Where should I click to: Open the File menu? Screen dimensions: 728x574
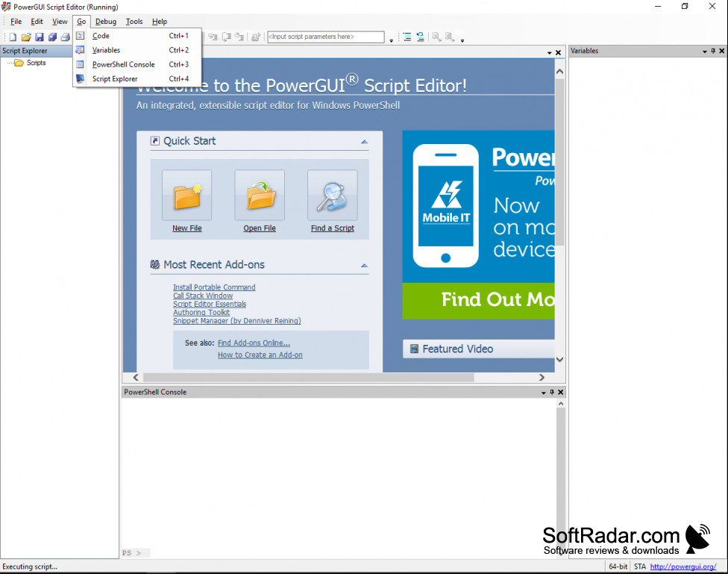point(16,22)
